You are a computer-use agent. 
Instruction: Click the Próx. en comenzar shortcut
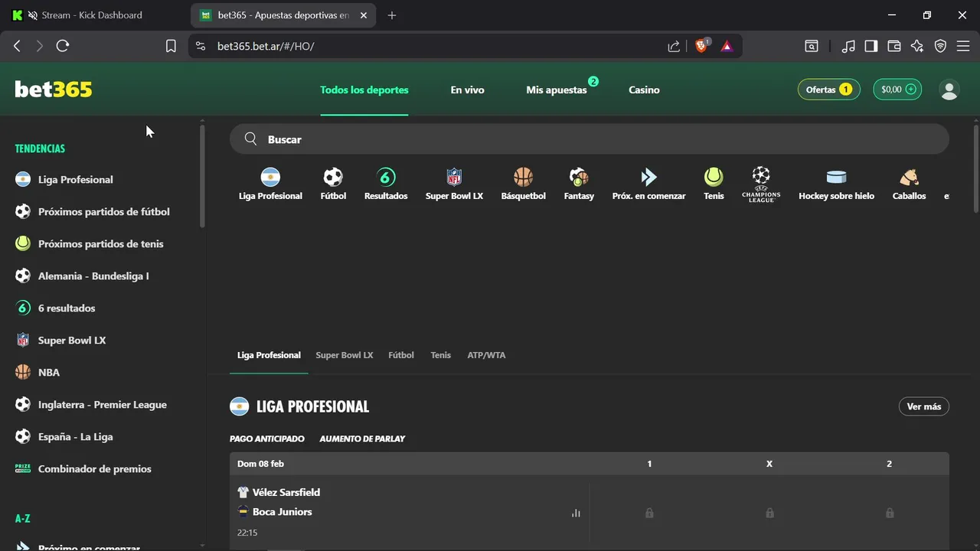tap(648, 178)
